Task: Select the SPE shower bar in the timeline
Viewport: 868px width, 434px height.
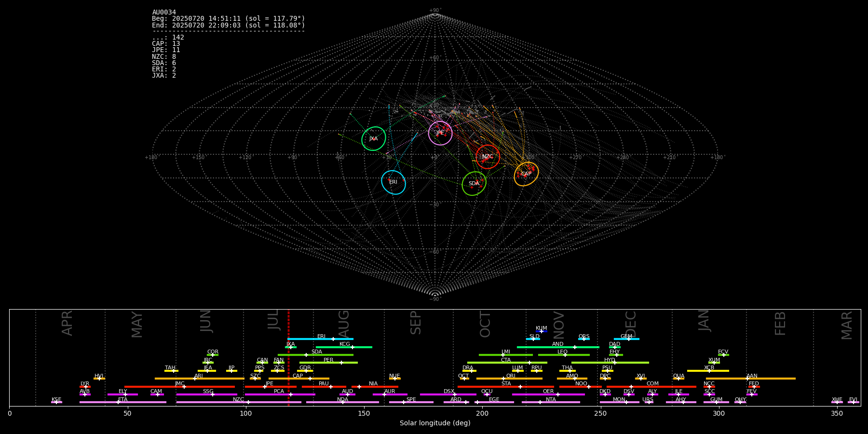Action: click(411, 402)
